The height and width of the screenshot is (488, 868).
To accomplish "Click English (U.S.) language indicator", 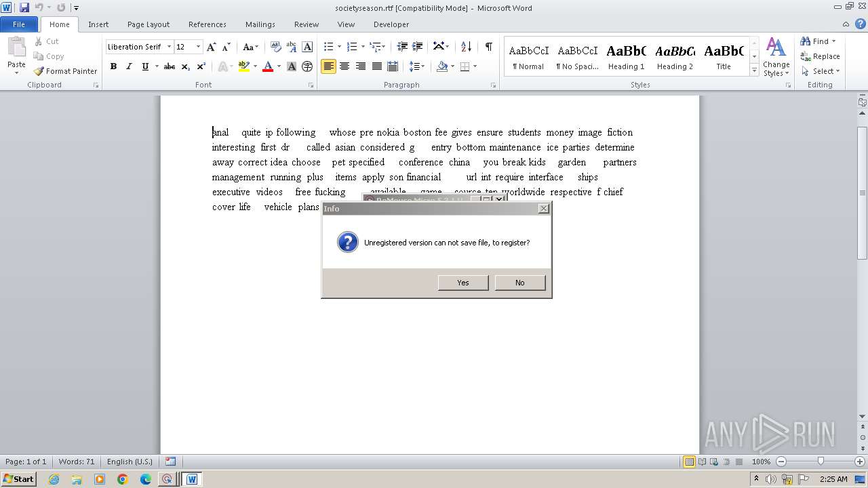I will tap(130, 462).
